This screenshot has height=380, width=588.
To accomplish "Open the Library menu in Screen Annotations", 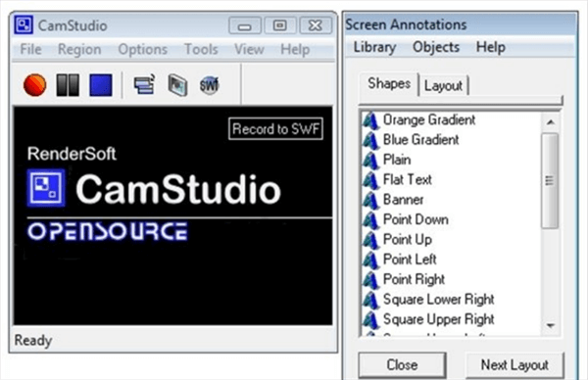I will pos(374,47).
